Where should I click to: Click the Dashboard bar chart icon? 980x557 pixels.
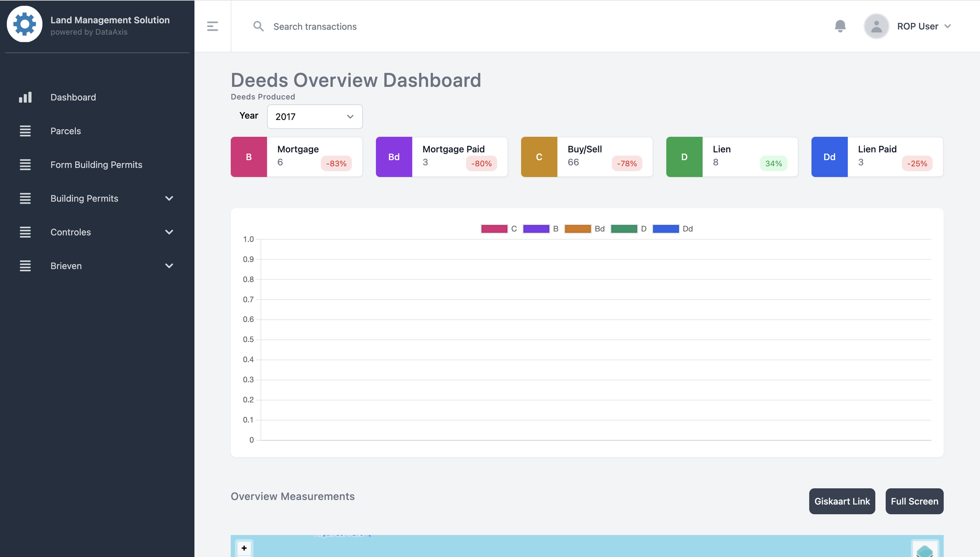coord(25,97)
